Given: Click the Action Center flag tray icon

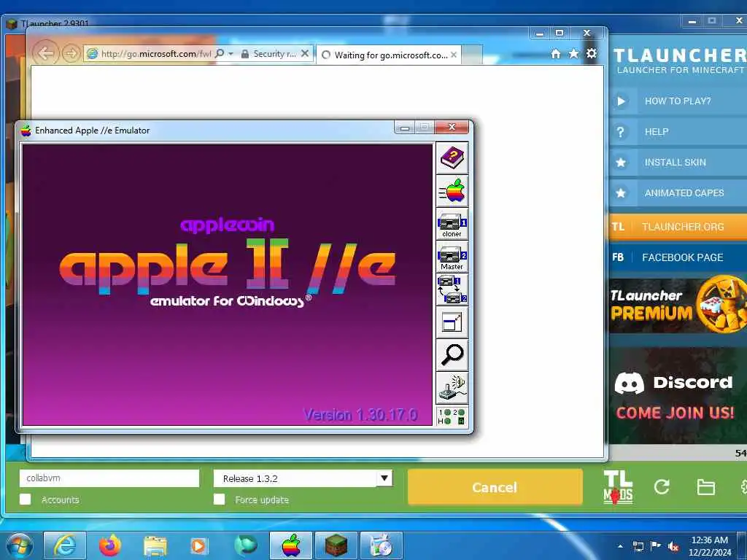Looking at the screenshot, I should coord(656,546).
